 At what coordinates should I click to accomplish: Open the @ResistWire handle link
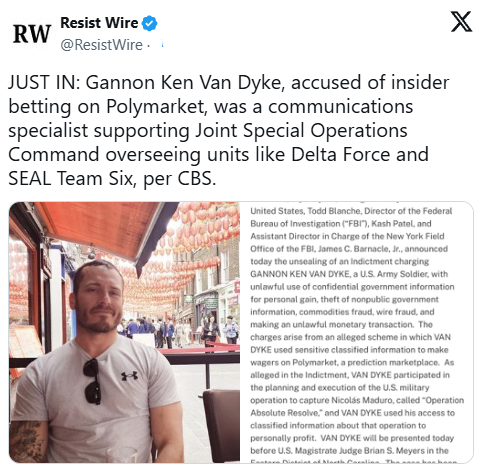point(101,45)
